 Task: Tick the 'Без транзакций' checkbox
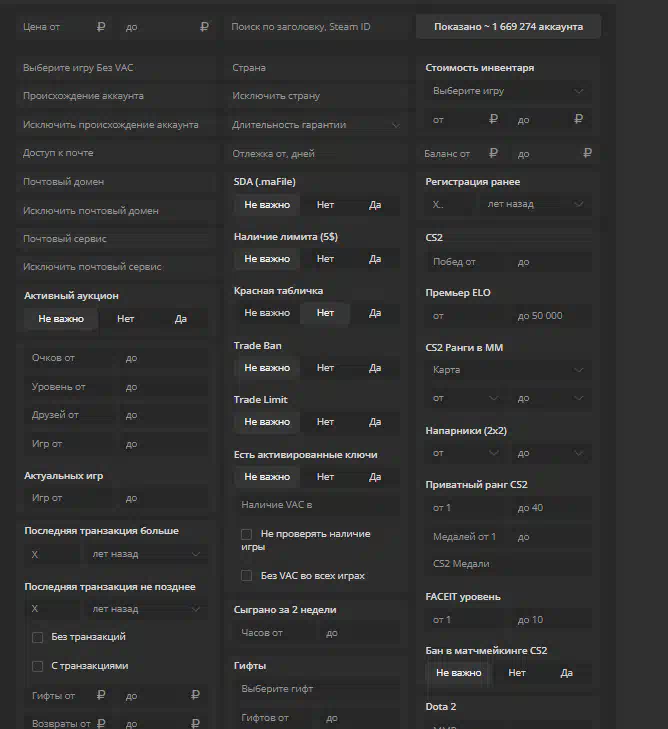coord(38,637)
